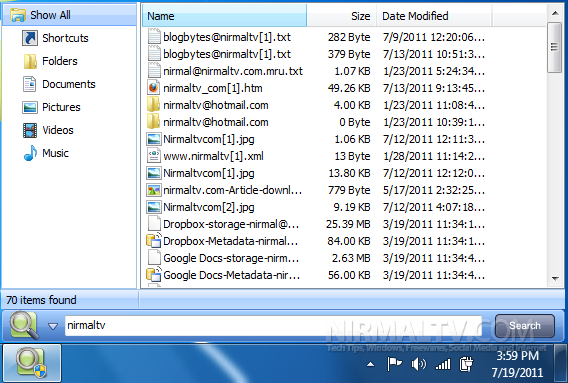Show hidden tray icons arrow
Screen dimensions: 568x383
371,364
